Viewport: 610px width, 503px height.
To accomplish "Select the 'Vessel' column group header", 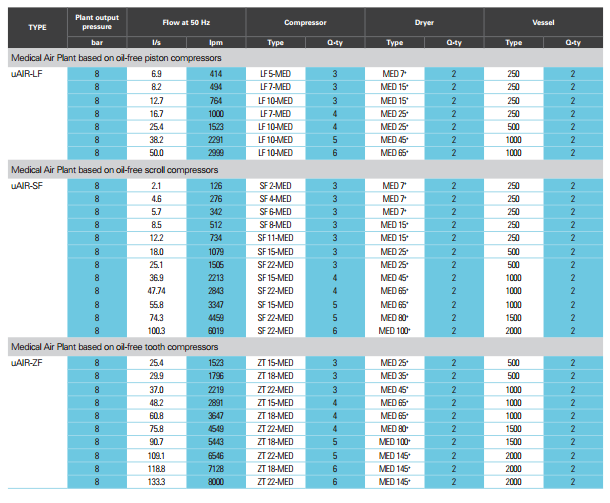I will pyautogui.click(x=543, y=23).
